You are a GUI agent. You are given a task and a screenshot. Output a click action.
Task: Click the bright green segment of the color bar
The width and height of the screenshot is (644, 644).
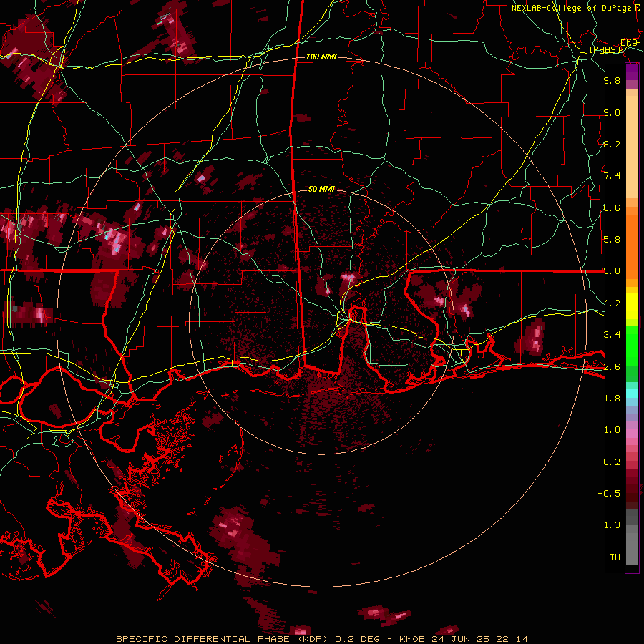click(632, 344)
